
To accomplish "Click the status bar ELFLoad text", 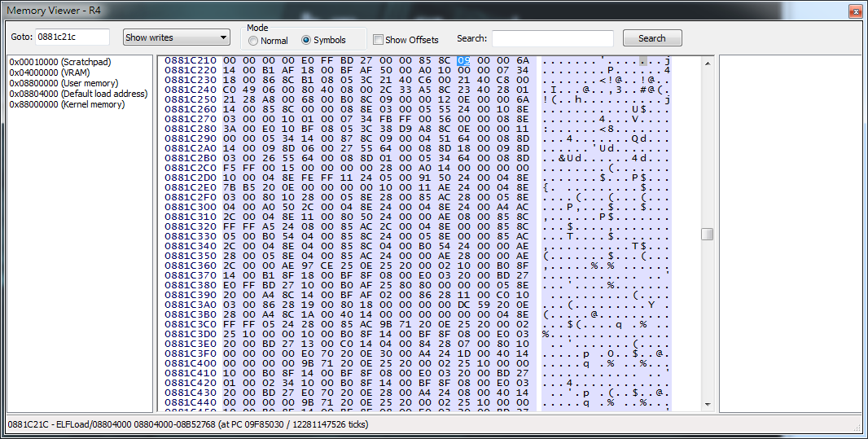I will pos(188,424).
